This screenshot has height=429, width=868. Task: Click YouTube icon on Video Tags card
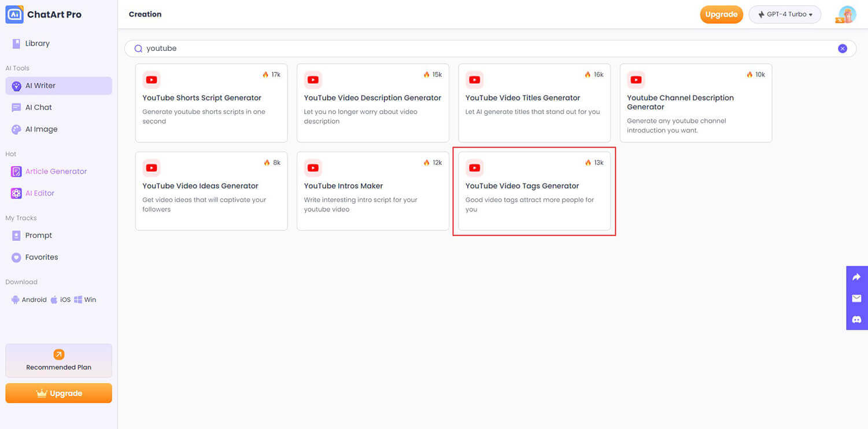(x=475, y=168)
